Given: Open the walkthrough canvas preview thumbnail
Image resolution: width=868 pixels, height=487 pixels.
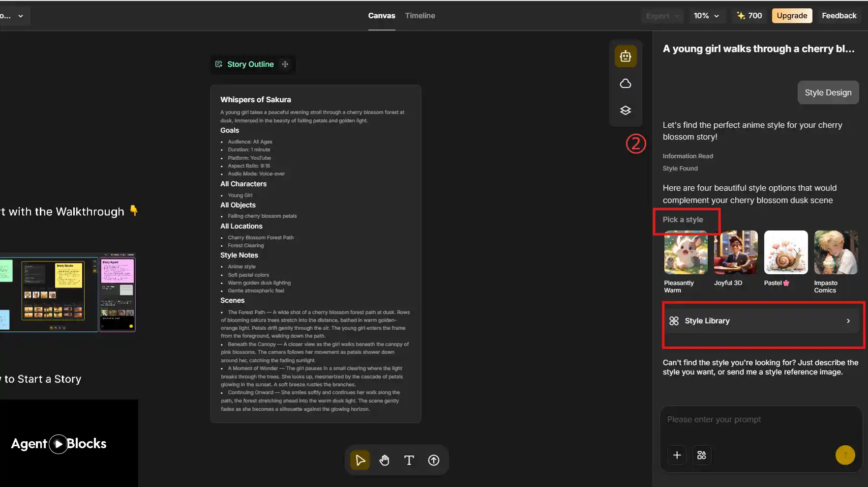Looking at the screenshot, I should tap(67, 293).
